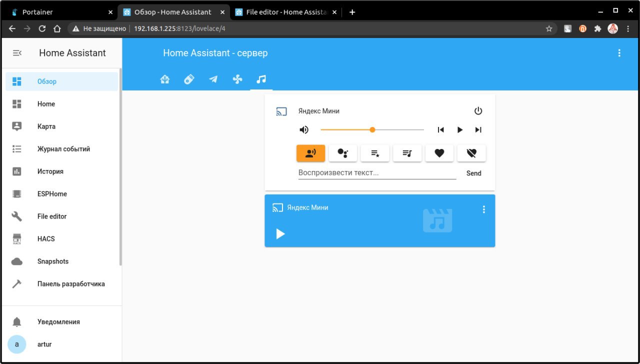Skip to previous track on mini player
Screen dimensions: 640x364
click(440, 130)
